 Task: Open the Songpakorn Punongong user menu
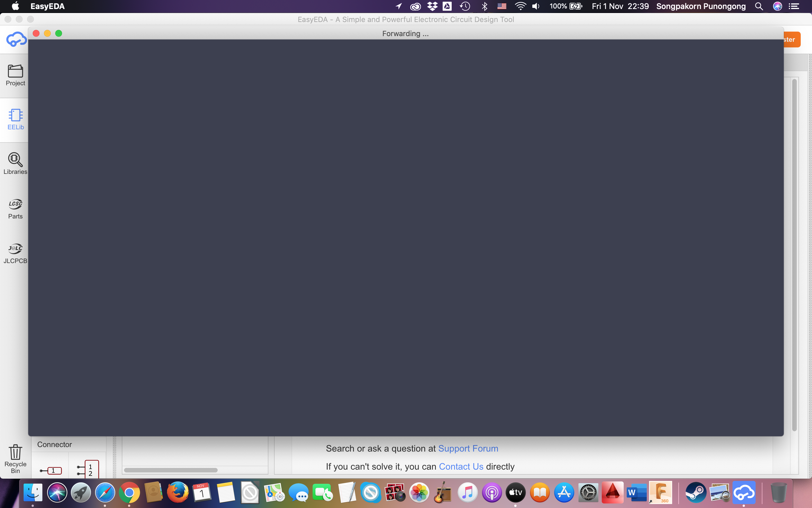[x=701, y=6]
